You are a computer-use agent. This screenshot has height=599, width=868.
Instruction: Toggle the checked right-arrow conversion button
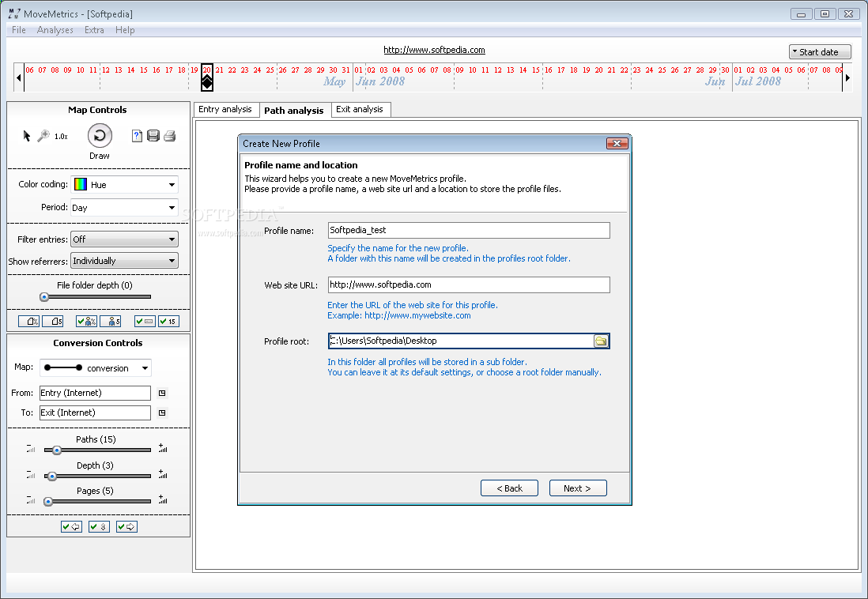coord(126,527)
